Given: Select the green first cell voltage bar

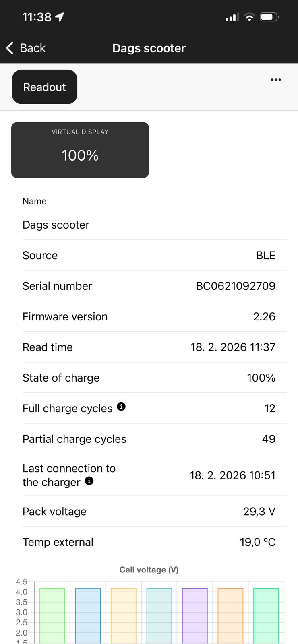Looking at the screenshot, I should click(52, 615).
